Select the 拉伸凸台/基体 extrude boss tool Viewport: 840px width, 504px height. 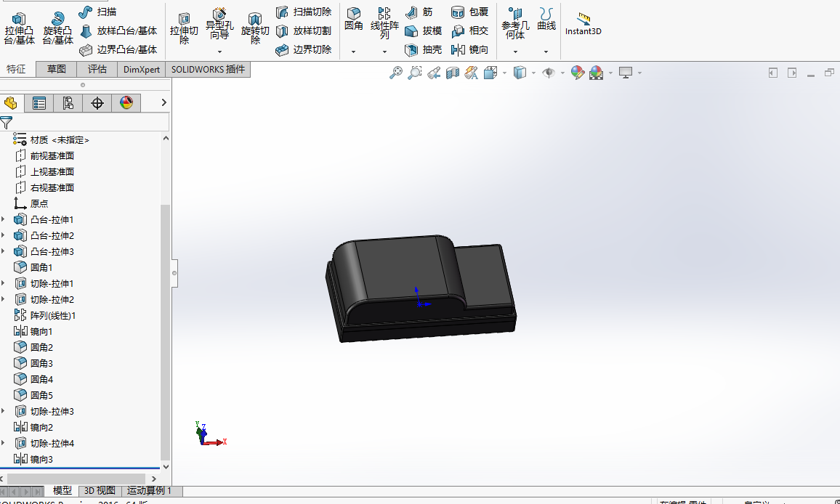(20, 28)
